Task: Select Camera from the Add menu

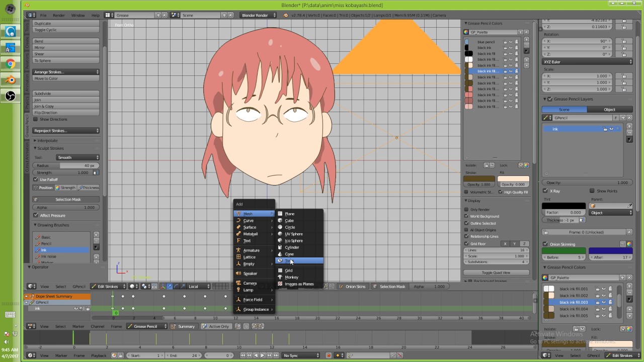Action: 255,283
